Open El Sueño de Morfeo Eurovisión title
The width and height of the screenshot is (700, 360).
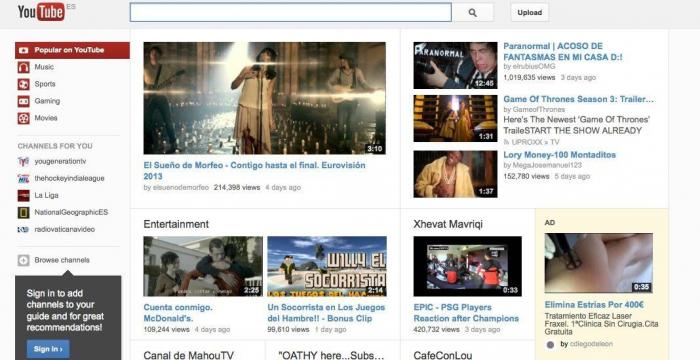point(254,171)
